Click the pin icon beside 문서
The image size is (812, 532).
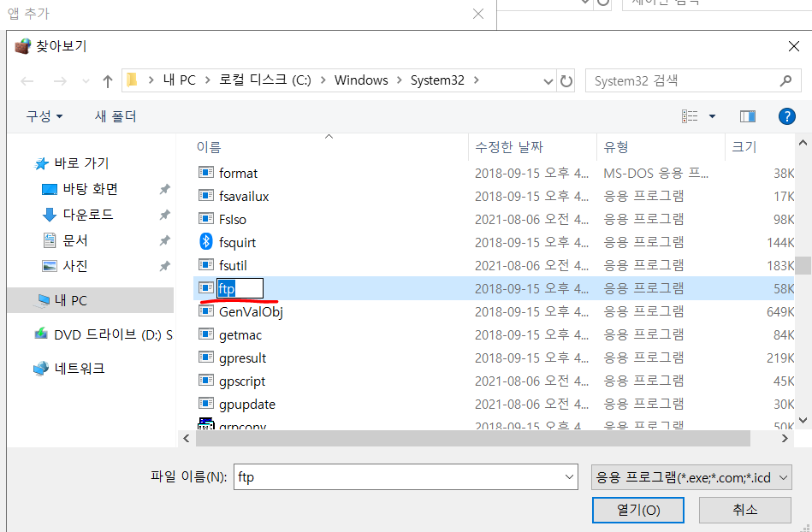[164, 240]
